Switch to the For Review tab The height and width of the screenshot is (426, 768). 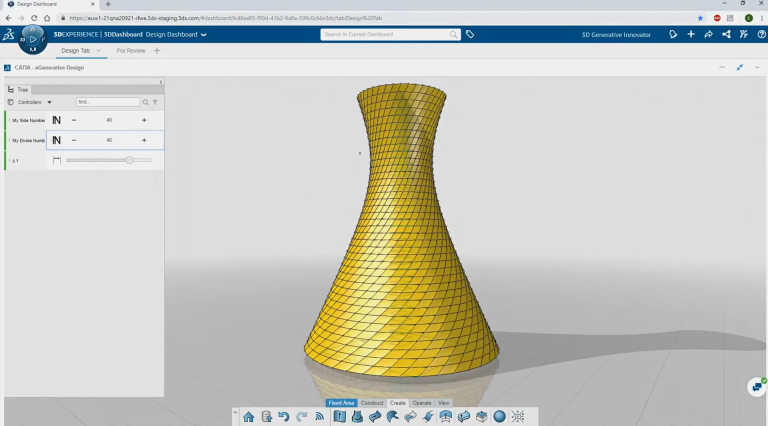click(x=130, y=50)
